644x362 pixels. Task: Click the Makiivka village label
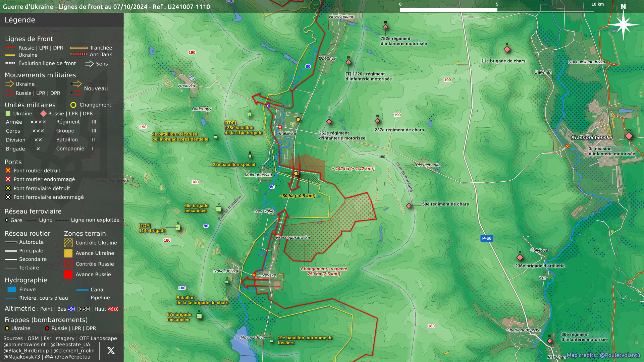287,133
